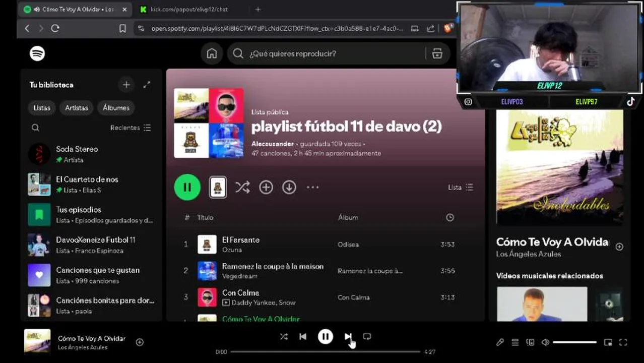Seek within the song progress bar
Screen dimensions: 644x363
tap(326, 352)
